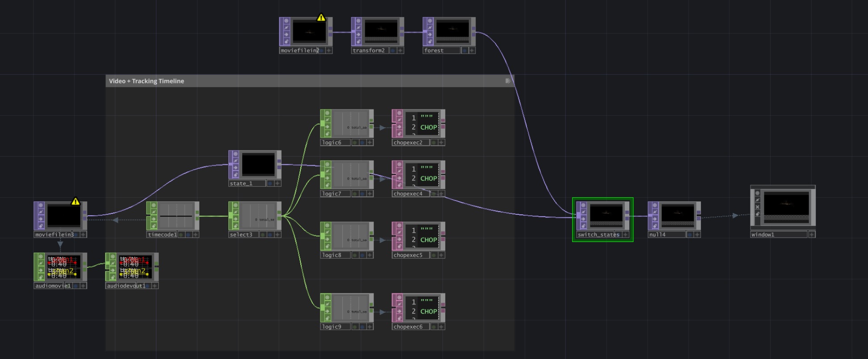Toggle bypass flag on the timecode1 node
Viewport: 868px width, 359px height.
point(153,212)
